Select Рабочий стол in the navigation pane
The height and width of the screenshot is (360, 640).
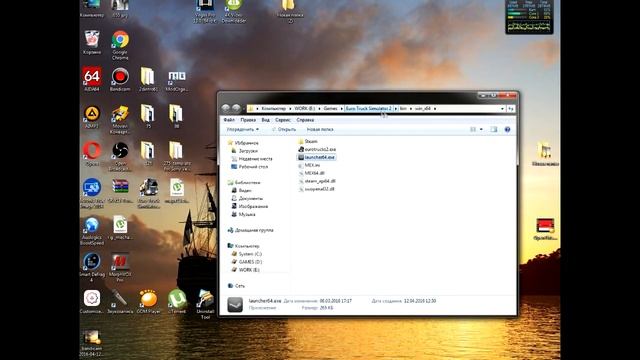point(249,167)
